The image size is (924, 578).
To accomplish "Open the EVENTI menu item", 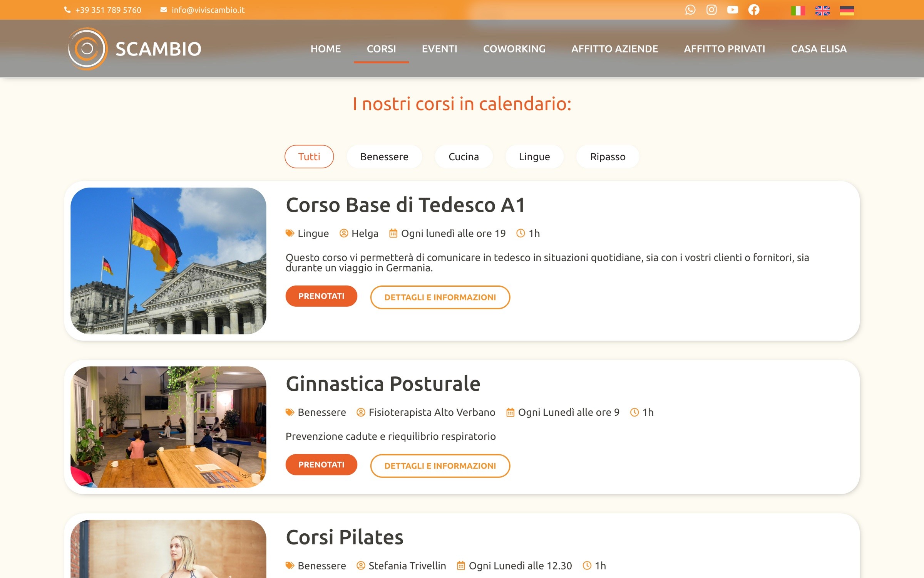I will point(439,49).
